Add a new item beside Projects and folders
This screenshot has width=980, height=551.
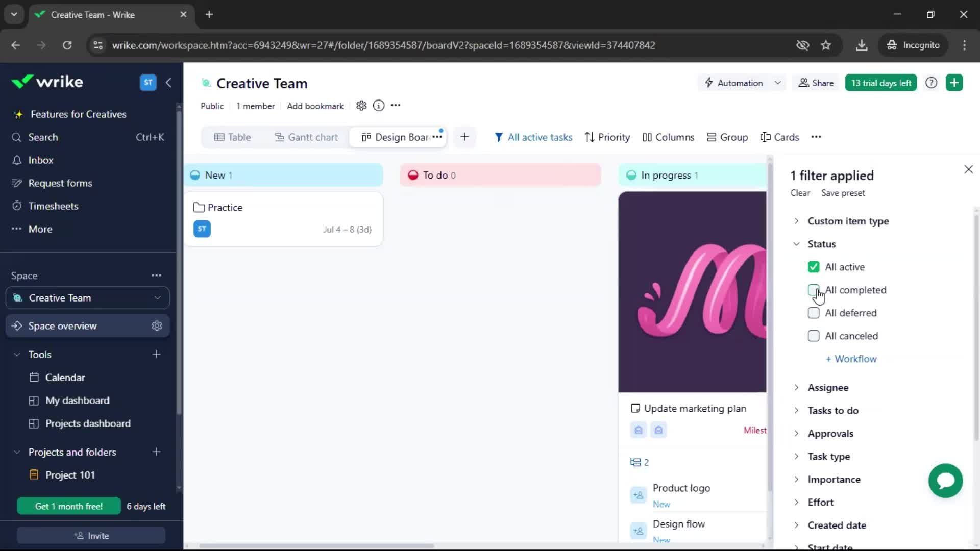(157, 452)
